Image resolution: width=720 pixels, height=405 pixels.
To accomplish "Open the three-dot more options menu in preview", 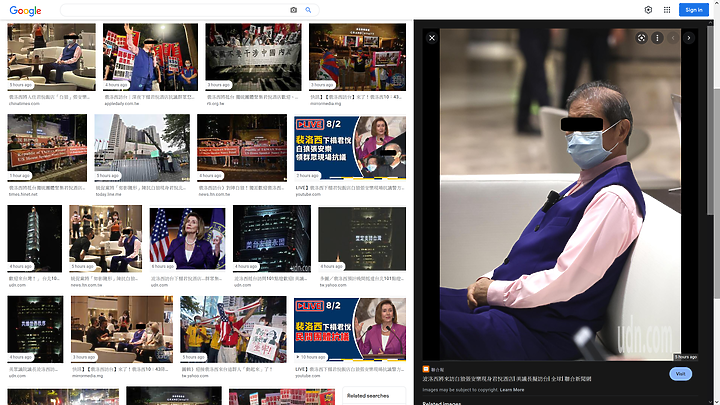I will pyautogui.click(x=657, y=38).
